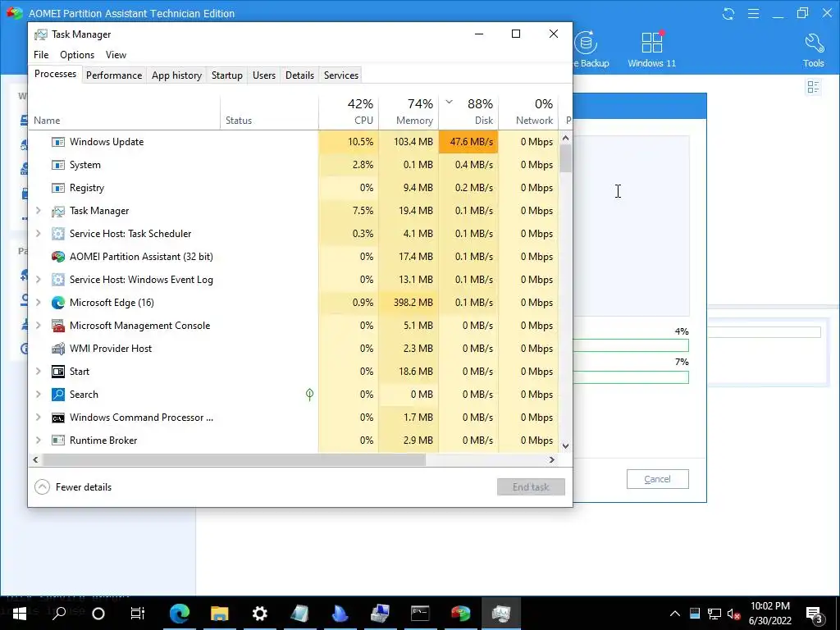Sort processes by CPU column header

[349, 112]
